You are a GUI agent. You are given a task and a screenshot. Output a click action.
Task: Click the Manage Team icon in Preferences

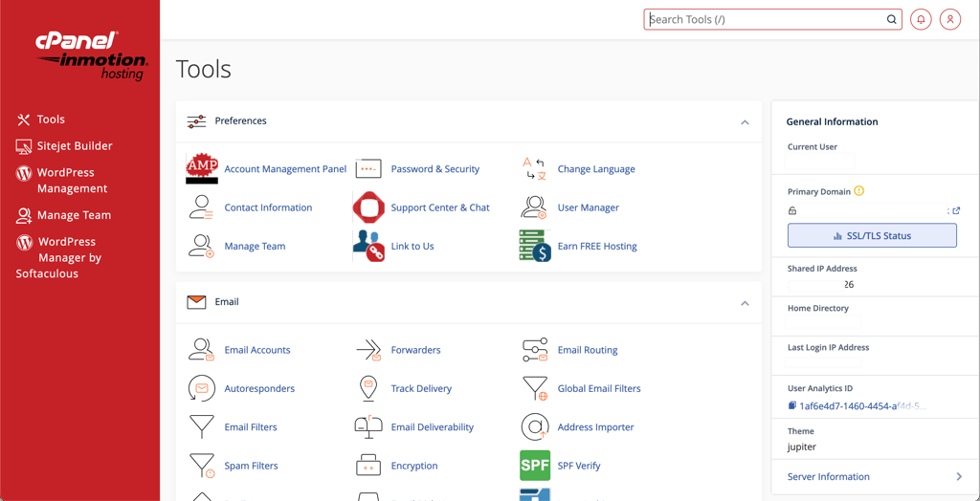coord(201,246)
